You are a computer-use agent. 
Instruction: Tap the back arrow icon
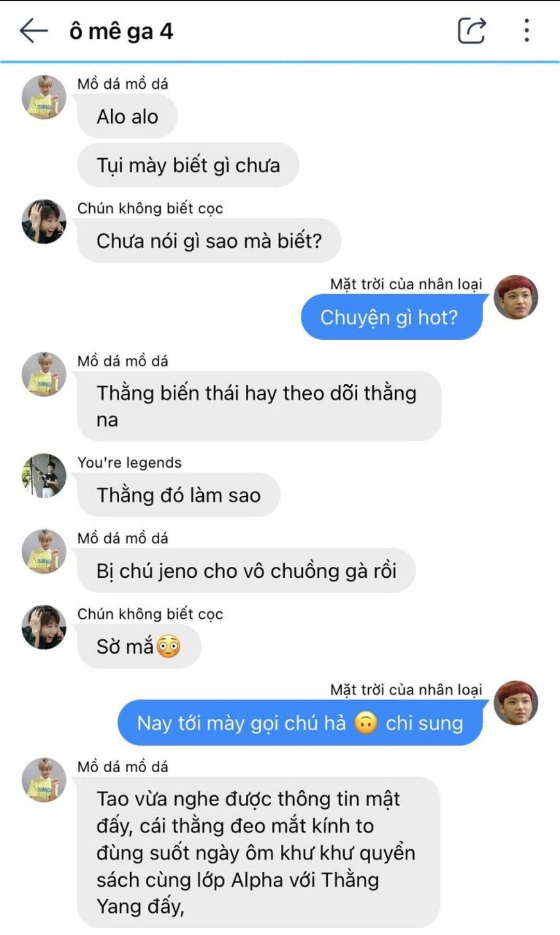pos(34,31)
